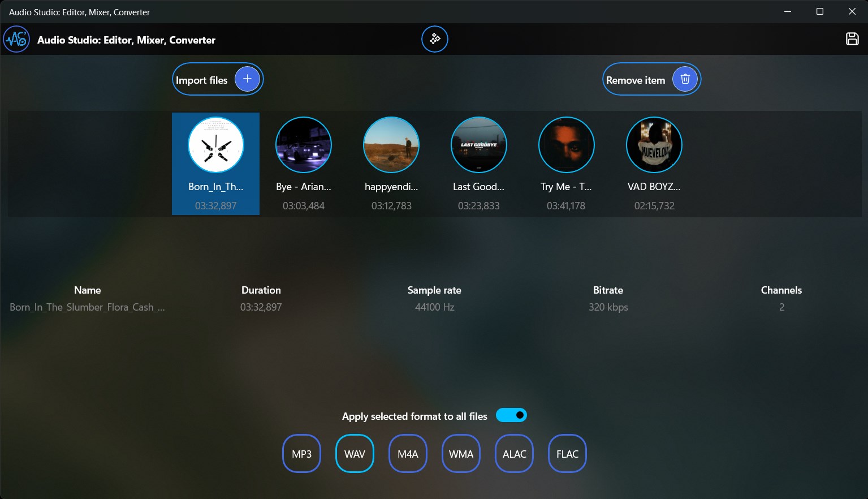Select the Bye - Ariana track thumbnail
This screenshot has height=499, width=868.
click(x=303, y=144)
